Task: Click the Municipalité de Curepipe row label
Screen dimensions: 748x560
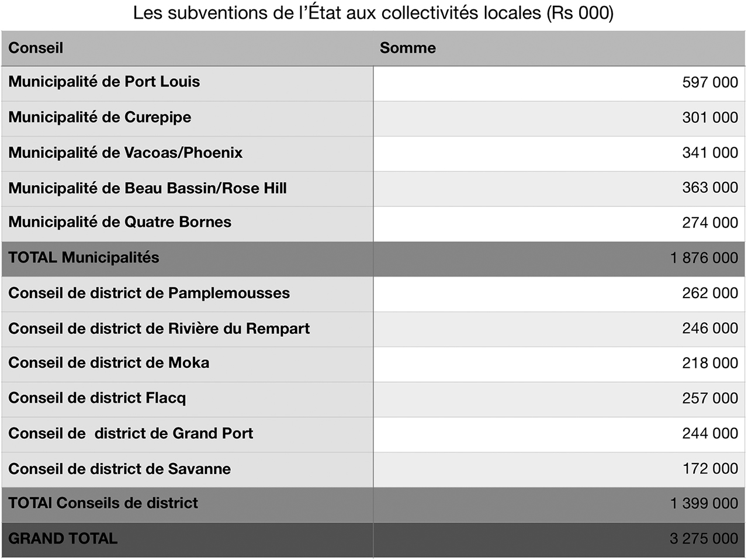Action: coord(100,117)
